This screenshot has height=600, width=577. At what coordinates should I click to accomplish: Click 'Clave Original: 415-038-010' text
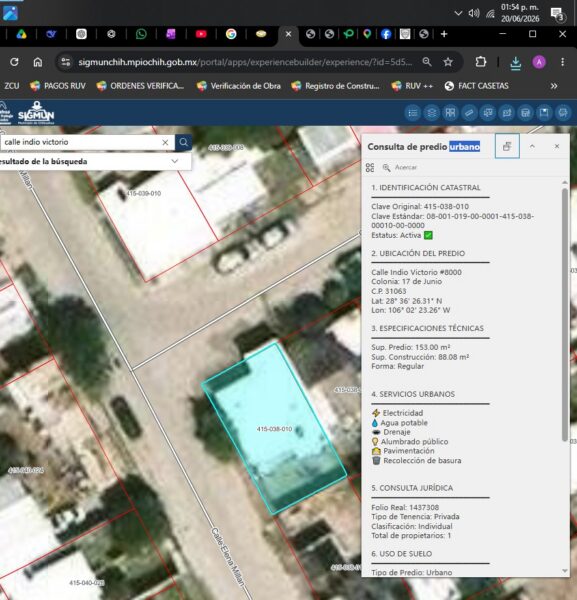pos(420,206)
